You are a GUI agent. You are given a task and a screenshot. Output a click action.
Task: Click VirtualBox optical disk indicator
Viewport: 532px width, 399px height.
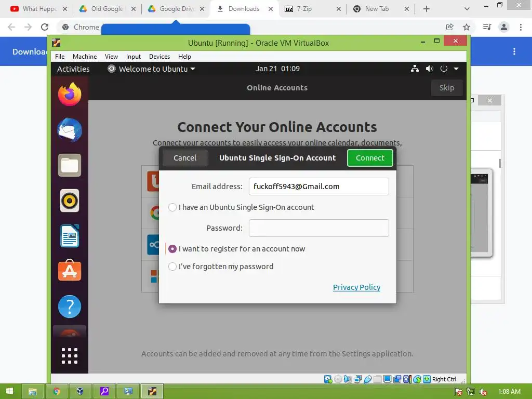coord(338,379)
